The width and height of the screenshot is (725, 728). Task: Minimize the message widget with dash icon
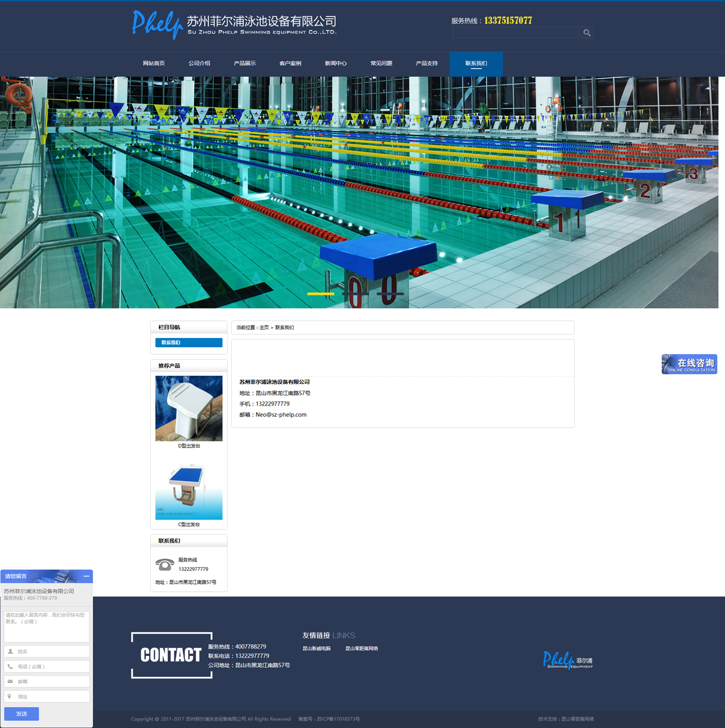86,576
